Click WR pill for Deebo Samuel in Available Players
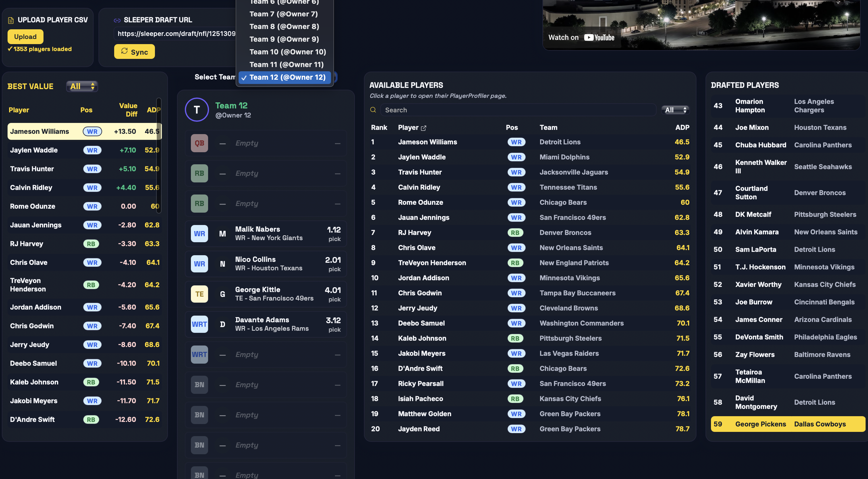 coord(516,323)
